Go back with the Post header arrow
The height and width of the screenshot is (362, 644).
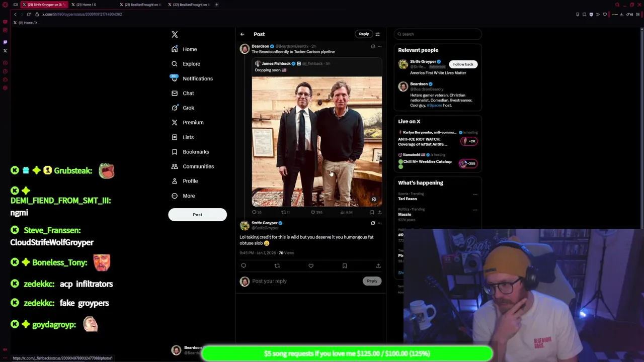(x=242, y=34)
